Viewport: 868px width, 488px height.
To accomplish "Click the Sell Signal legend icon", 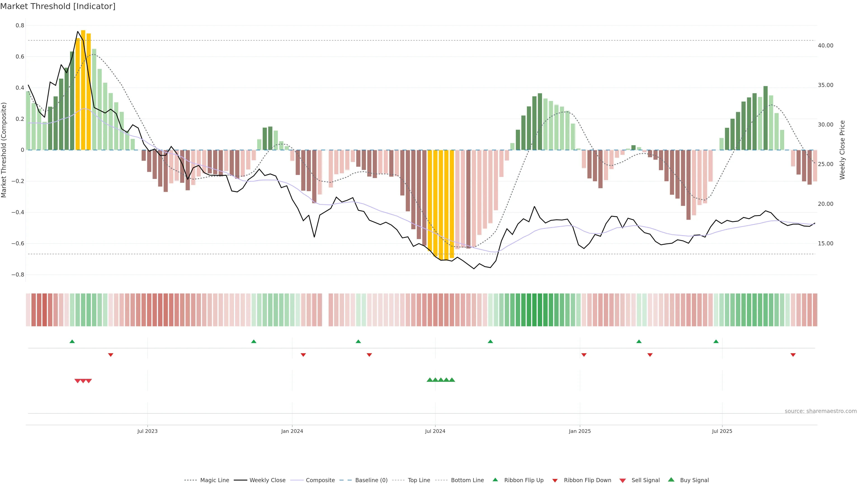I will coord(623,481).
